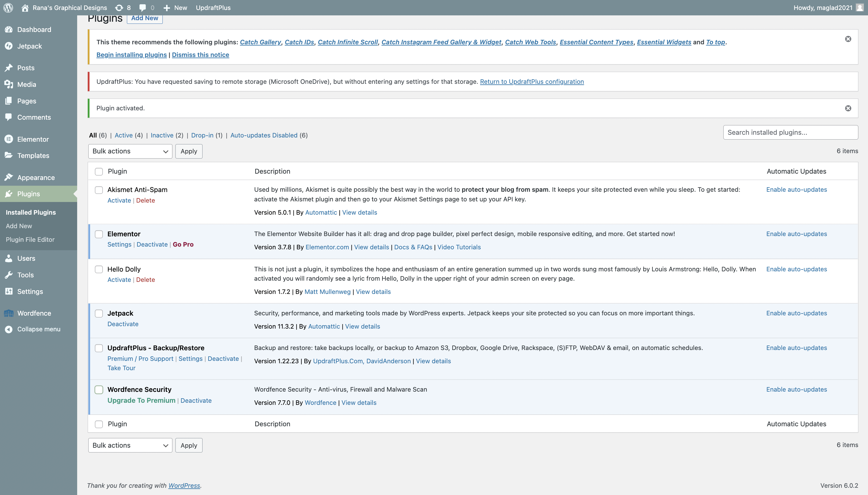This screenshot has height=495, width=868.
Task: Click the bottom Apply button
Action: click(189, 445)
